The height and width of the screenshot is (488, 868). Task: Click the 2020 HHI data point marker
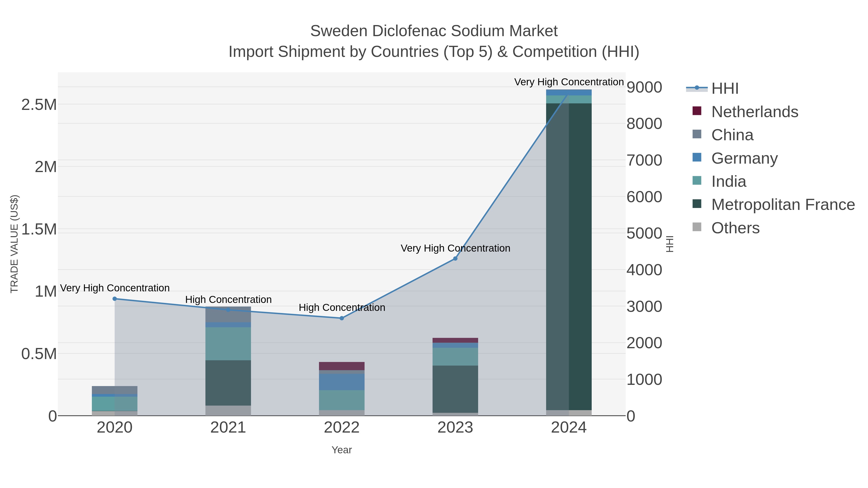pos(115,299)
